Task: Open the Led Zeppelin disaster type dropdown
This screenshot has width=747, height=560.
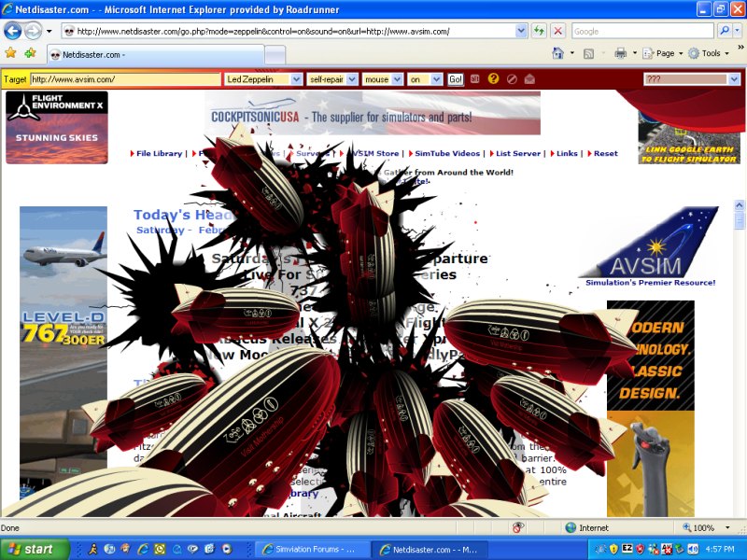Action: (263, 79)
